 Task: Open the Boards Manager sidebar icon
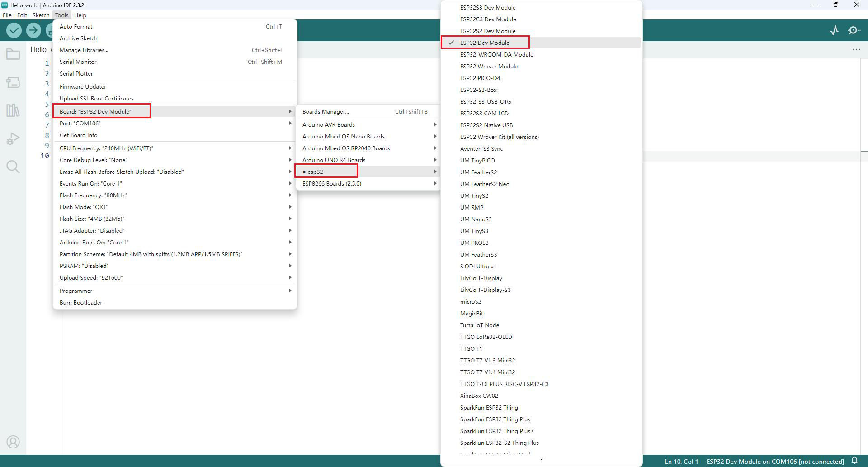coord(13,82)
